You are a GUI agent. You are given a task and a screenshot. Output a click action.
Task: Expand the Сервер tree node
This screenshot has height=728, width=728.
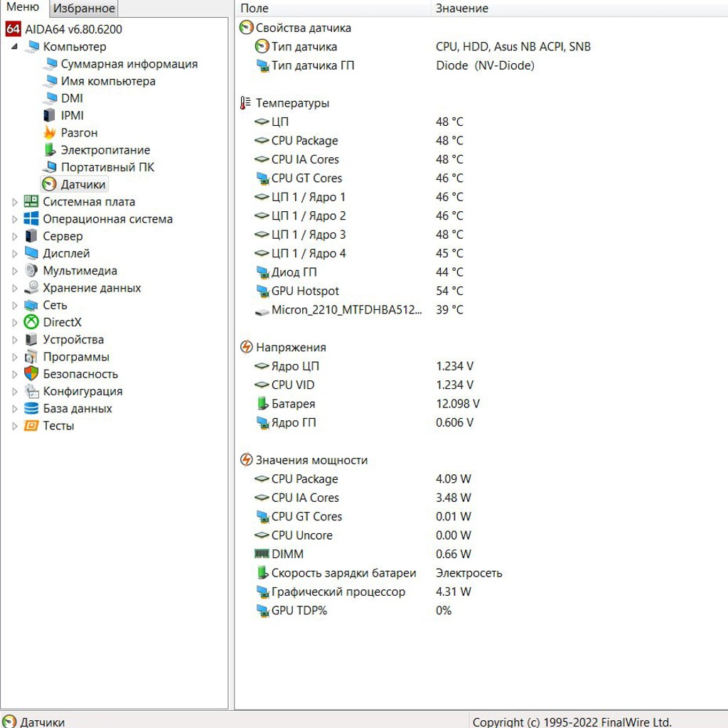(x=14, y=236)
